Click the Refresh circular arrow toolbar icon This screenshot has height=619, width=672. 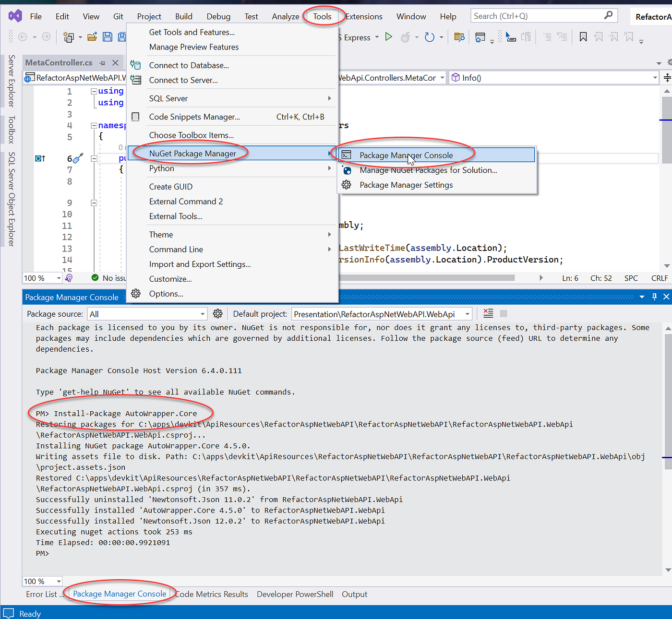point(430,37)
